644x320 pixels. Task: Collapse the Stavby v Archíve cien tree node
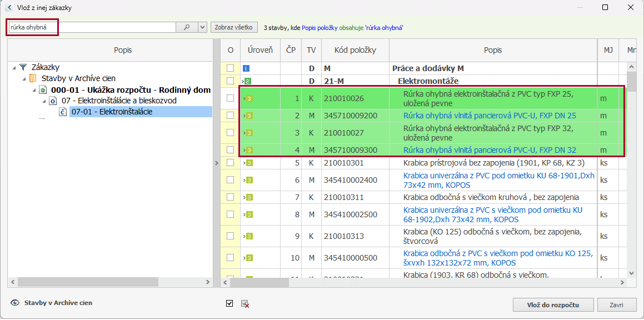[24, 79]
